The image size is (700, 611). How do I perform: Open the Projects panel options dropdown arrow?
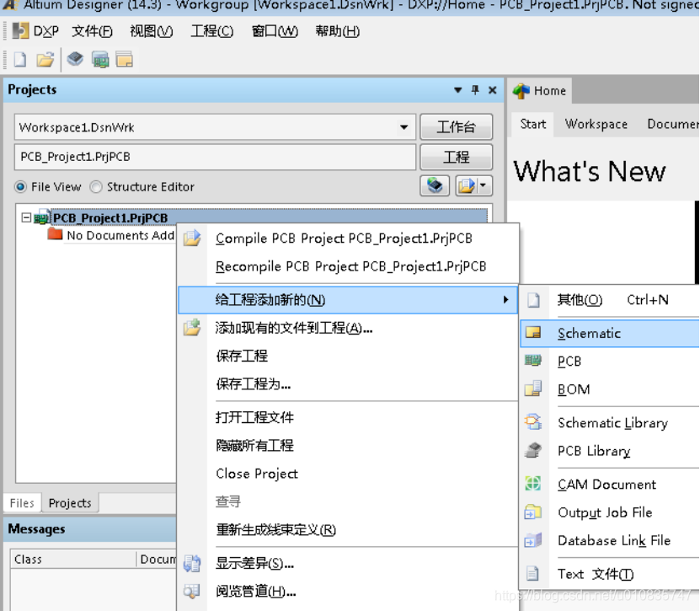(458, 90)
